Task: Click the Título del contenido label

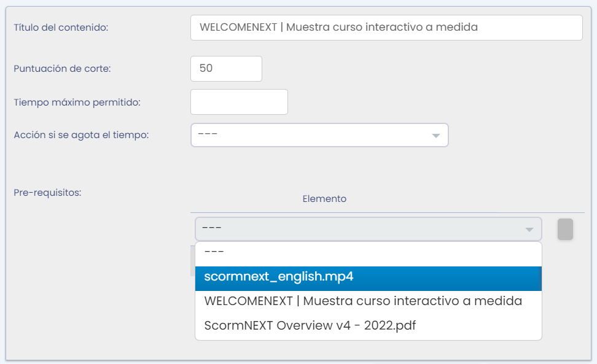Action: click(61, 28)
